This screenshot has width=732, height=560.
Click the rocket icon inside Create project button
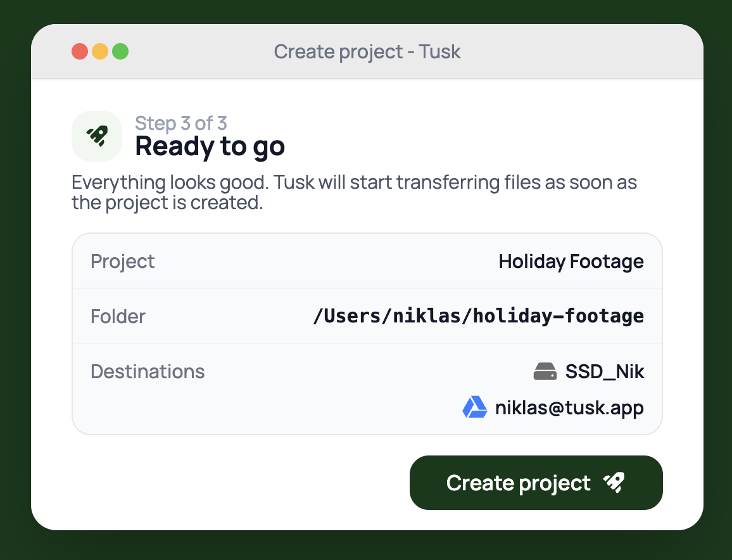(x=614, y=483)
